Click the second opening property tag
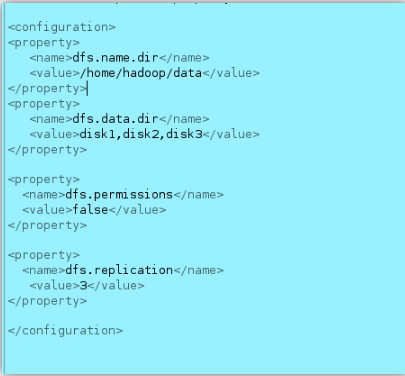405x376 pixels. [44, 104]
